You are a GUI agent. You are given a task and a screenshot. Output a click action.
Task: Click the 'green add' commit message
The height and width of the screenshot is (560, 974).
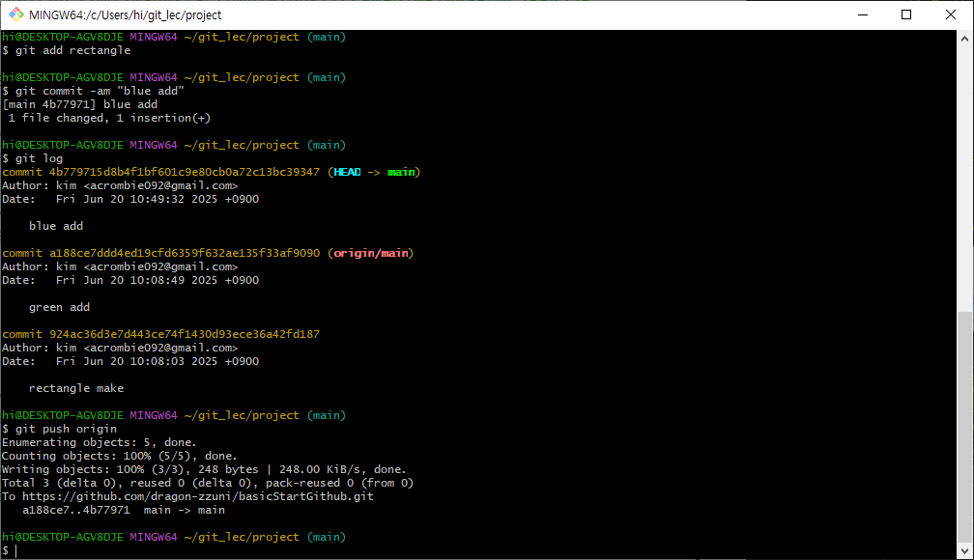(x=59, y=307)
